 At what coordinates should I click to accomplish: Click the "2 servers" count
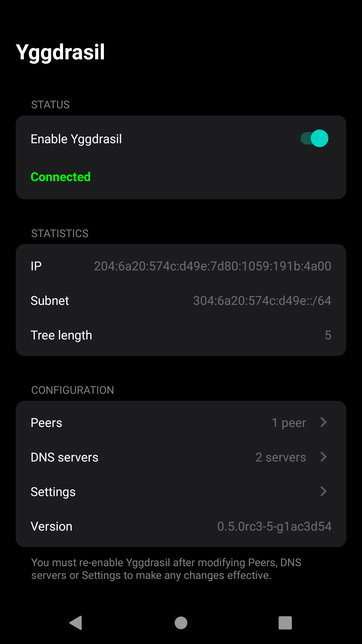coord(281,457)
